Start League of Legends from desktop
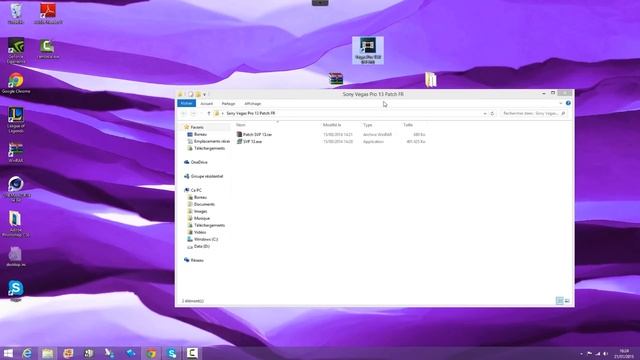 (x=16, y=120)
